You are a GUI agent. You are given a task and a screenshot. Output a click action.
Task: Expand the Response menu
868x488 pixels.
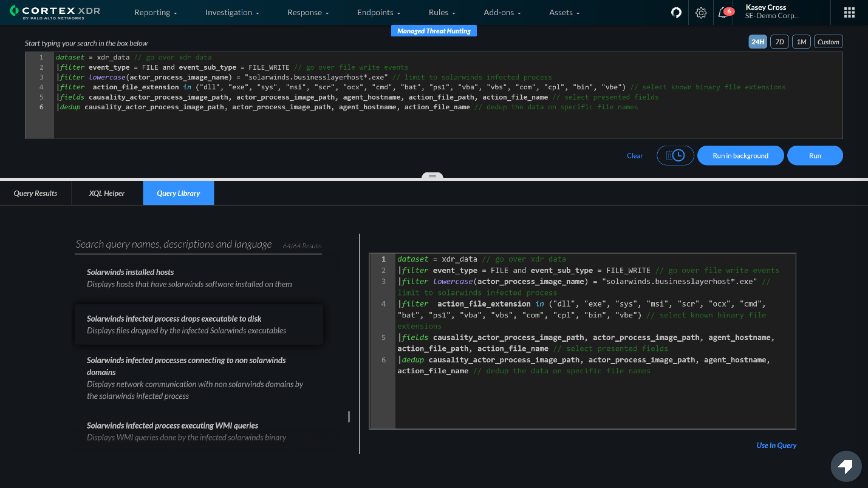pos(308,13)
